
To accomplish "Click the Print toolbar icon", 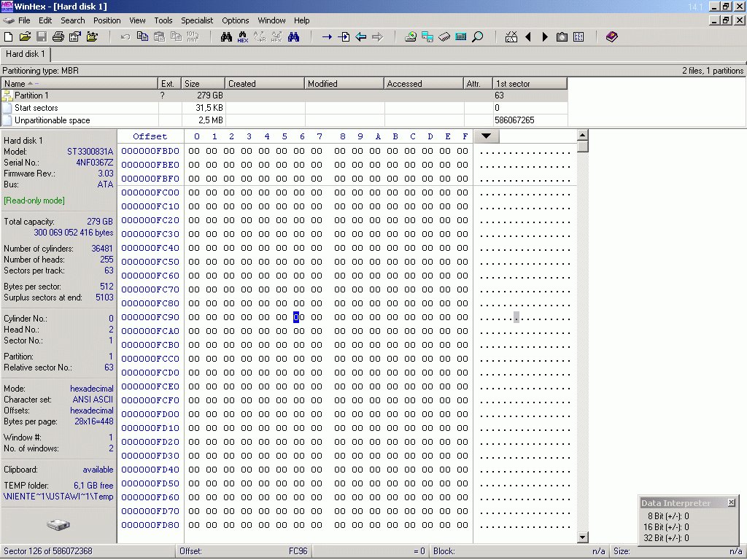I will click(x=58, y=36).
